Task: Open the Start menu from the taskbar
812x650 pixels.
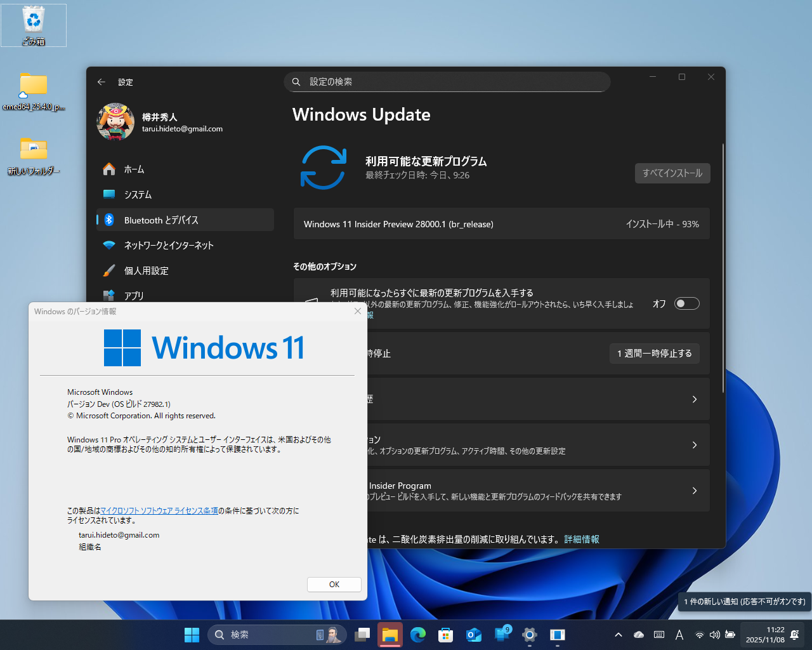Action: (x=192, y=634)
